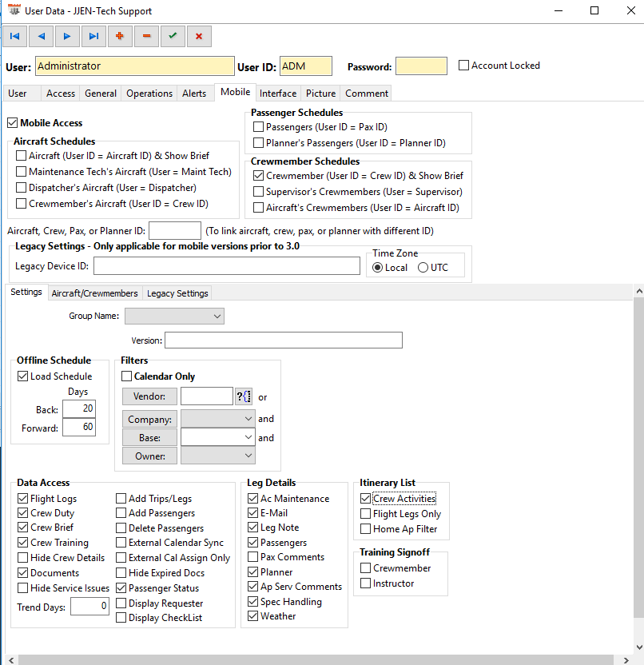Open the Group Name dropdown

[174, 317]
